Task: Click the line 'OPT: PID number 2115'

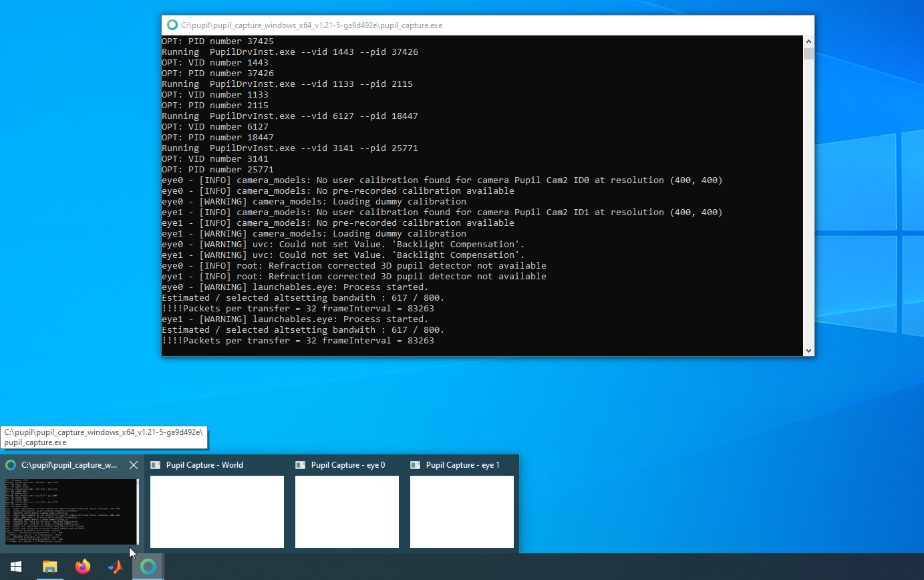Action: pyautogui.click(x=215, y=105)
